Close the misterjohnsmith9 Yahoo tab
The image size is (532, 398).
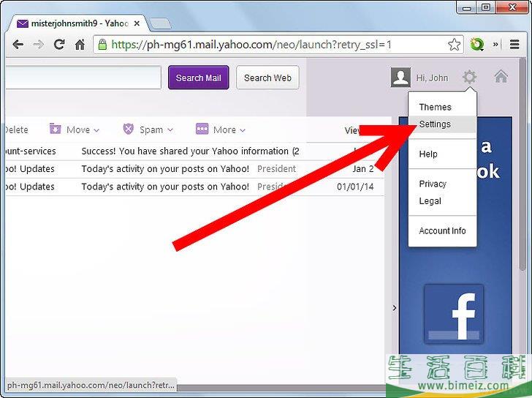[x=137, y=23]
